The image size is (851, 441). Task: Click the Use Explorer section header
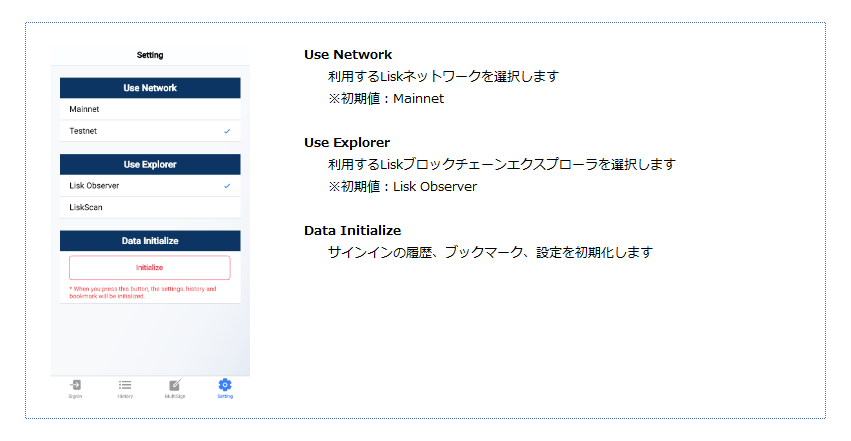[x=150, y=164]
